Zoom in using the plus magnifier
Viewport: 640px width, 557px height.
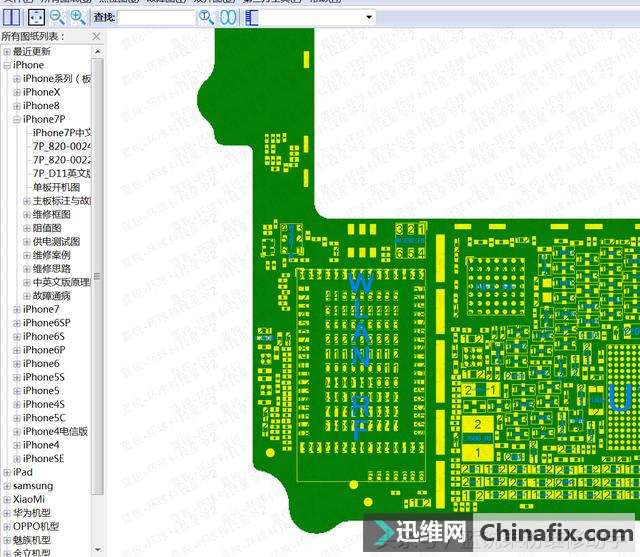[x=77, y=17]
